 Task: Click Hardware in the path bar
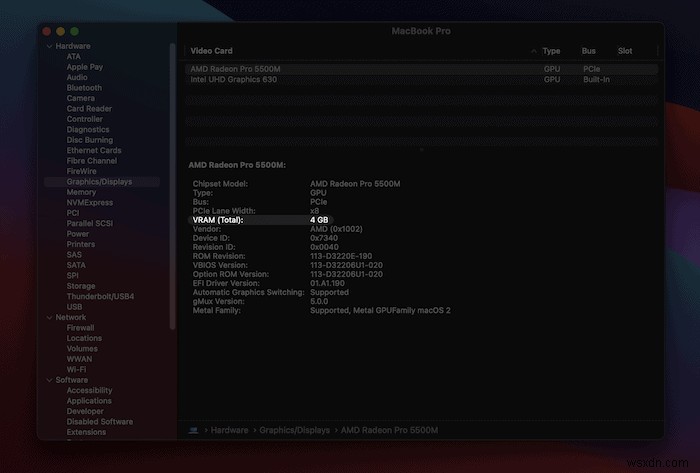(229, 431)
